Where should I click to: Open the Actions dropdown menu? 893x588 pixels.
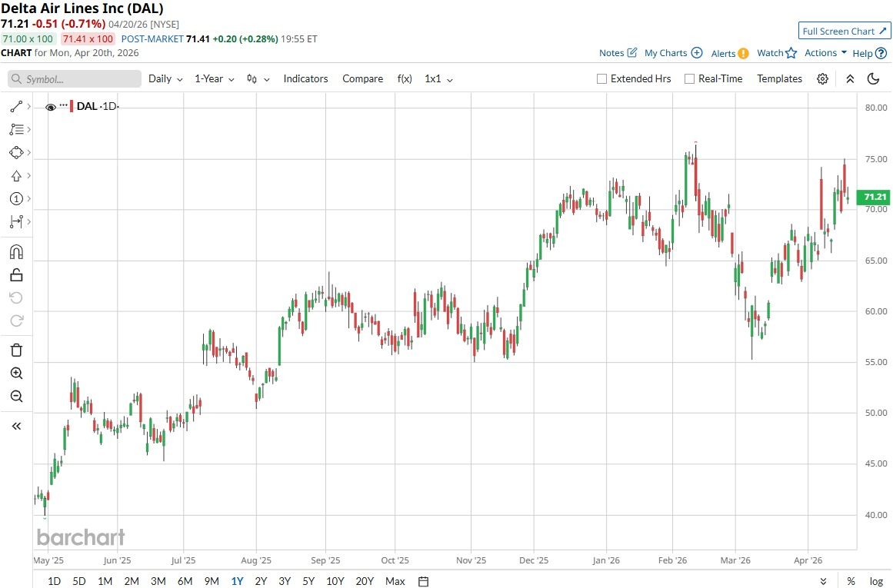825,52
